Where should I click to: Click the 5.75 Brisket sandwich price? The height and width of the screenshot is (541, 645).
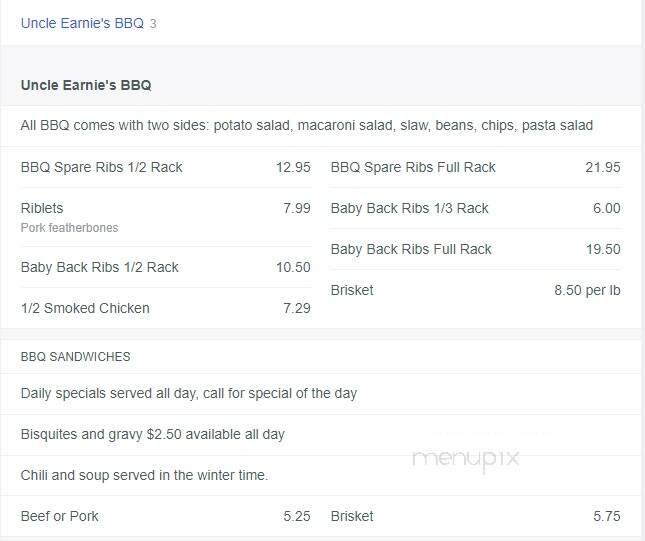point(606,516)
